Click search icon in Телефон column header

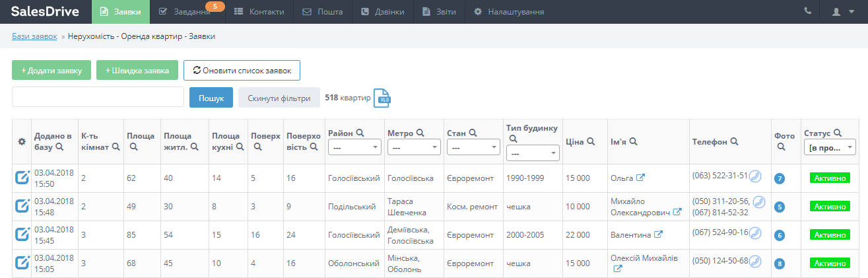tap(734, 141)
